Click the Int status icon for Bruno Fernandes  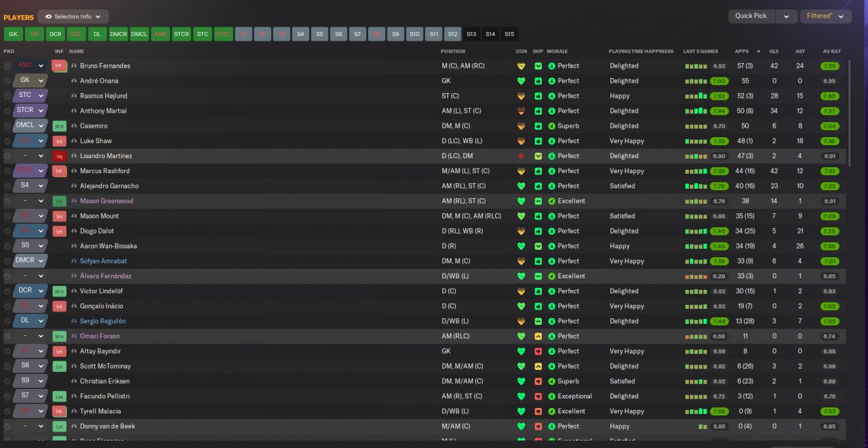[59, 66]
